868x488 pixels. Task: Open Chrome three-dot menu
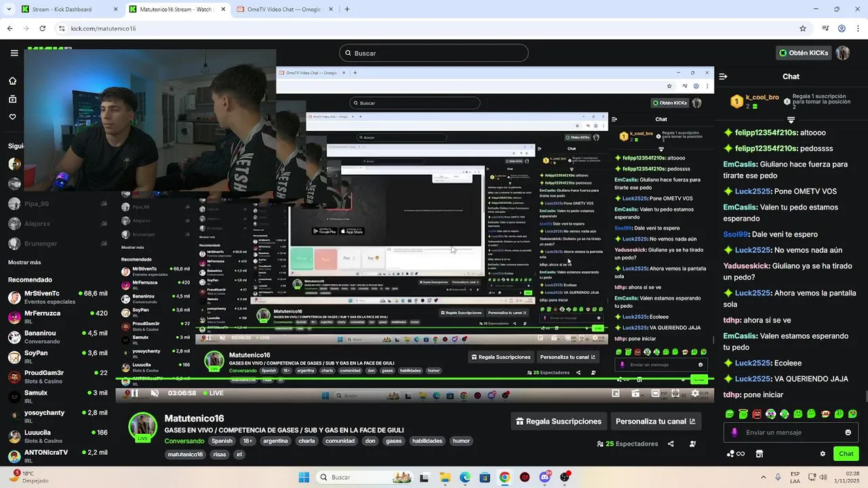(858, 28)
